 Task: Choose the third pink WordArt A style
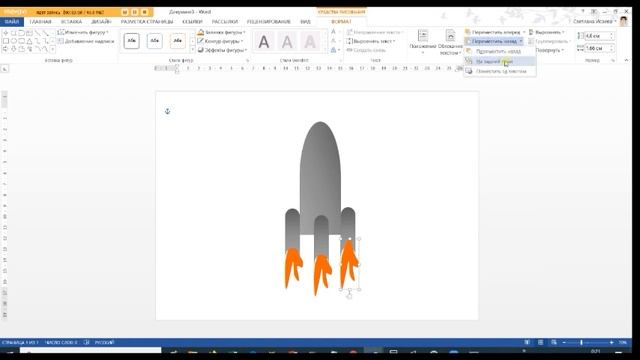click(x=310, y=42)
